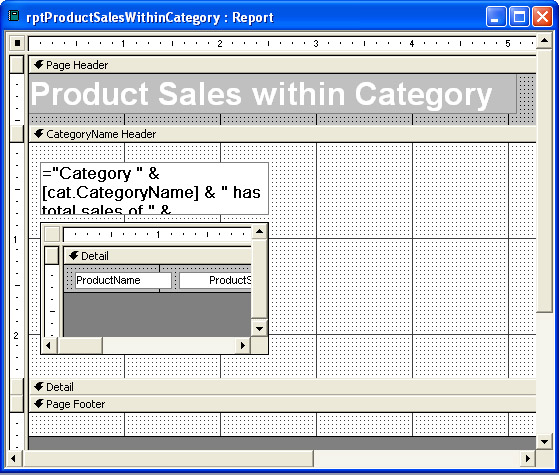Screen dimensions: 559x475
Task: Maximize the rptProductSalesWithinCategory report window
Action: coord(519,17)
